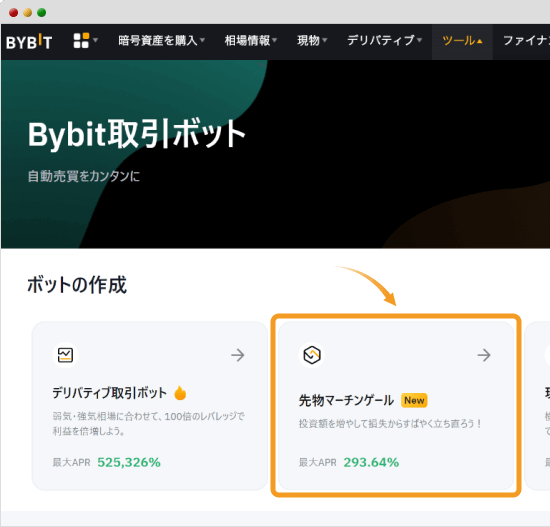This screenshot has height=527, width=550.
Task: Click the デリバティブ取引ボット chart icon
Action: (65, 355)
